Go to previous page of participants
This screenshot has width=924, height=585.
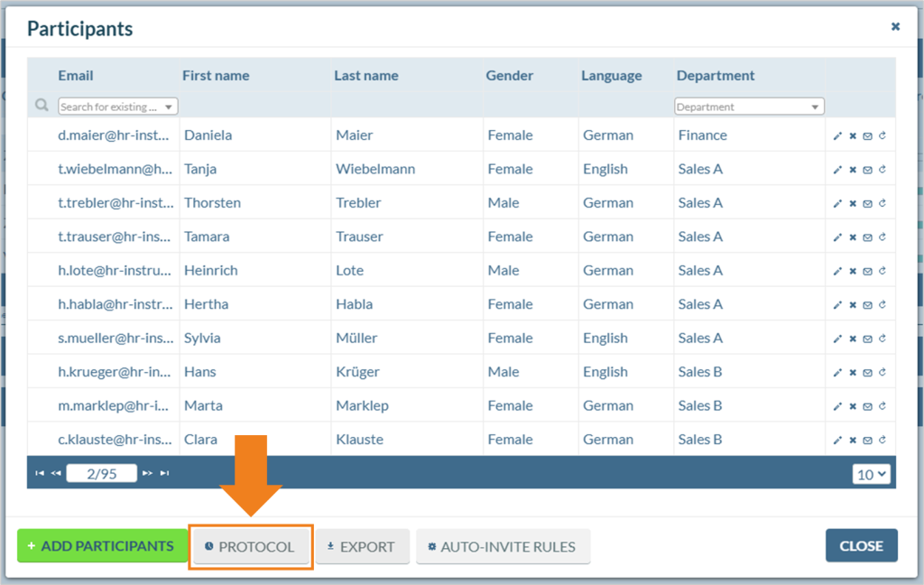tap(56, 473)
